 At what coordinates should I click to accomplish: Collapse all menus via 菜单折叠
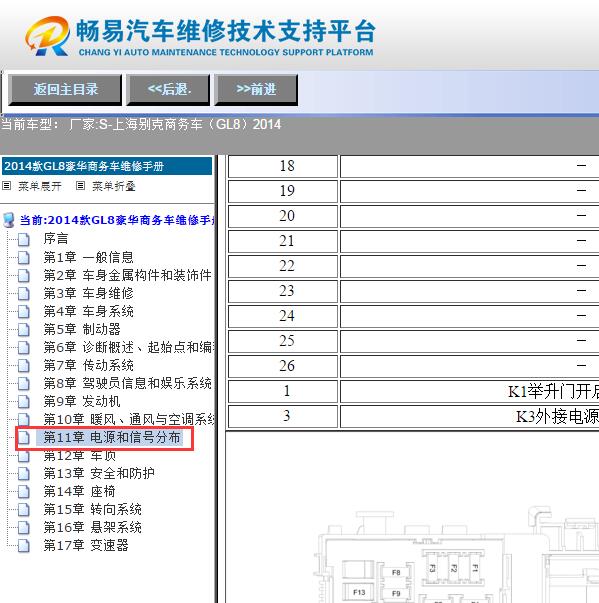(113, 187)
